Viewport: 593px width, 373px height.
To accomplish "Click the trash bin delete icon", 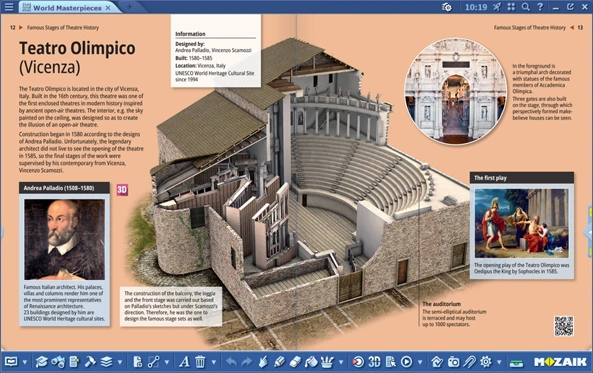I will [x=200, y=362].
